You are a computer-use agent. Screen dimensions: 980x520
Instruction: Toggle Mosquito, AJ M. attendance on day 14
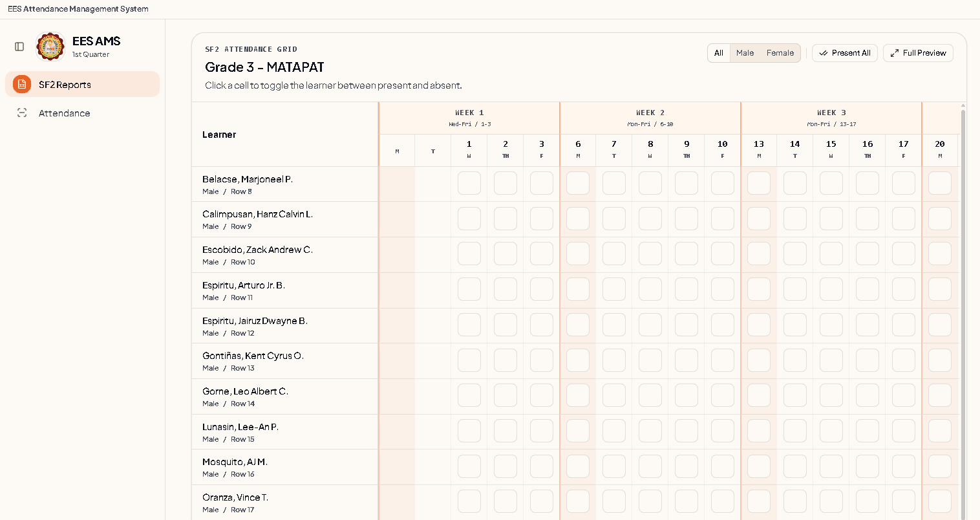pyautogui.click(x=795, y=466)
